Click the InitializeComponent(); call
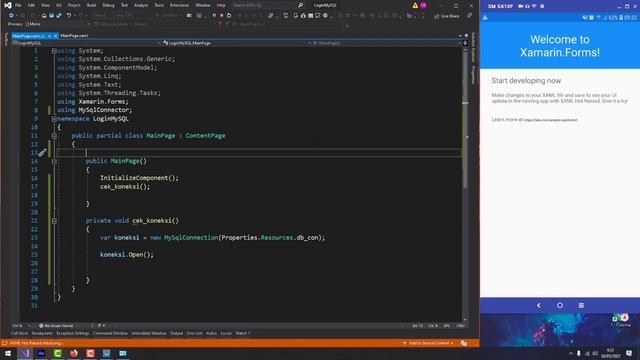The image size is (640, 360). pyautogui.click(x=139, y=178)
